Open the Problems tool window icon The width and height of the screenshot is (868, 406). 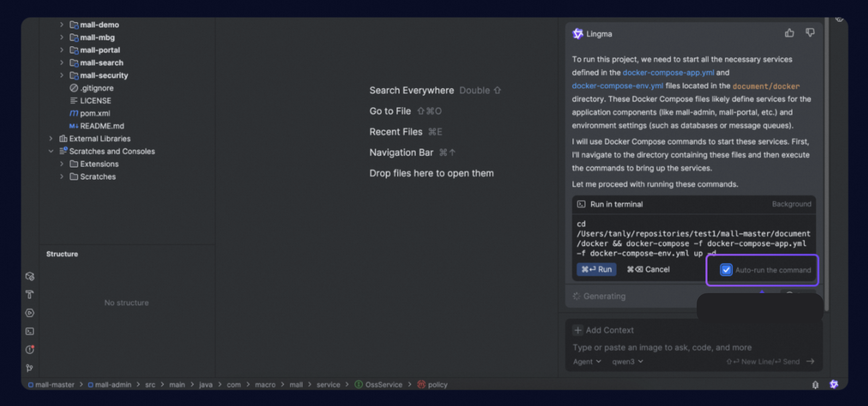(30, 350)
